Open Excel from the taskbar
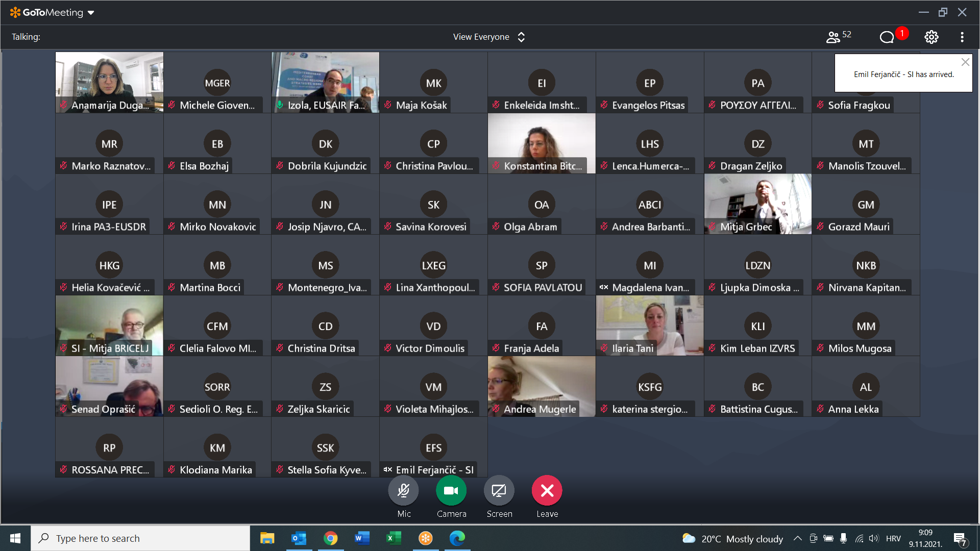Viewport: 980px width, 551px height. 394,538
